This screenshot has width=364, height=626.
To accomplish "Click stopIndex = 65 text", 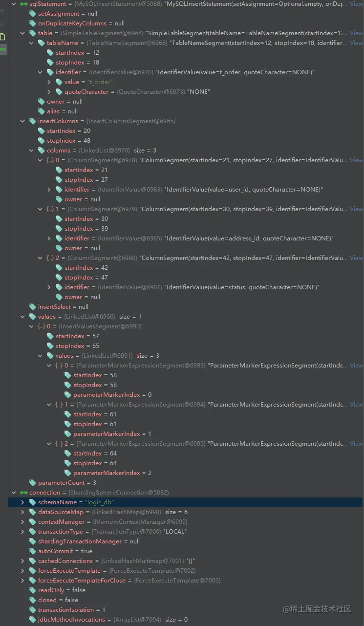I will (x=77, y=346).
